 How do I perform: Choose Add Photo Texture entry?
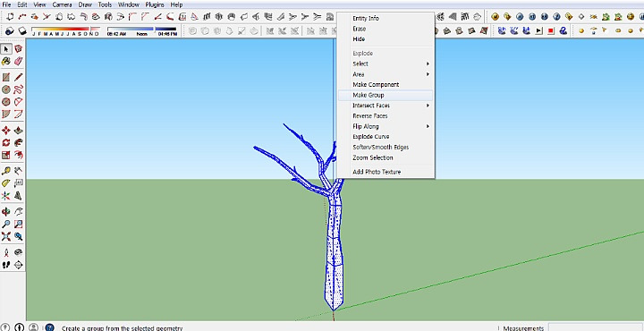coord(386,172)
